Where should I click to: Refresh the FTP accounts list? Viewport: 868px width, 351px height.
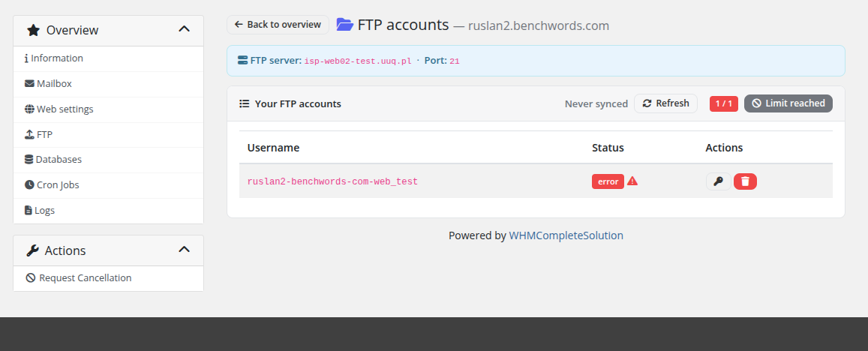(665, 103)
